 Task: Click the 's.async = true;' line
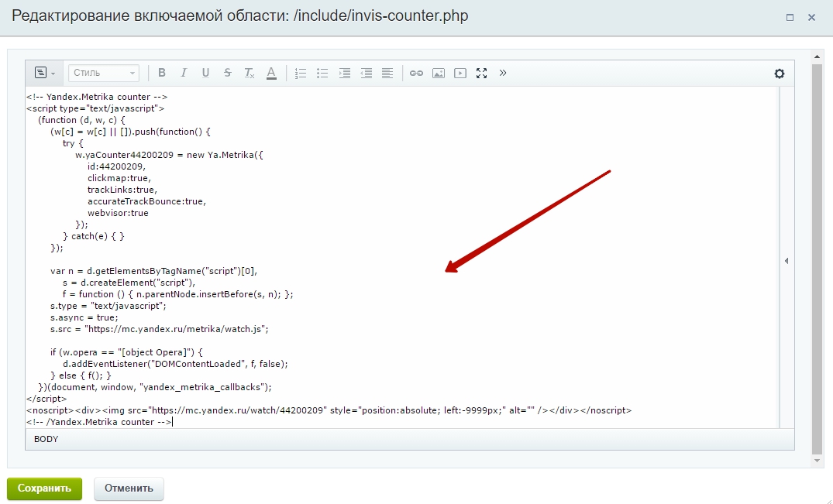(x=84, y=317)
